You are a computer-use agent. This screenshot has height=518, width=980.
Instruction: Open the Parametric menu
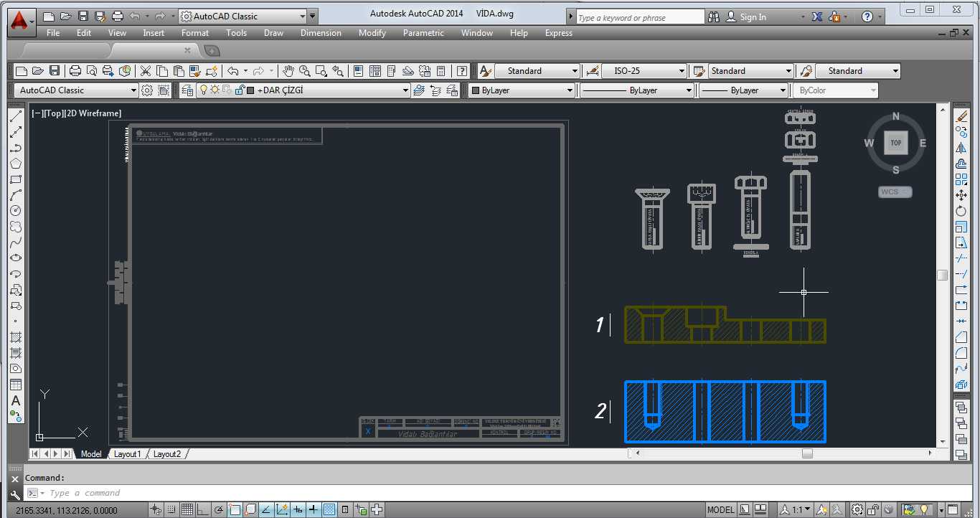point(424,33)
